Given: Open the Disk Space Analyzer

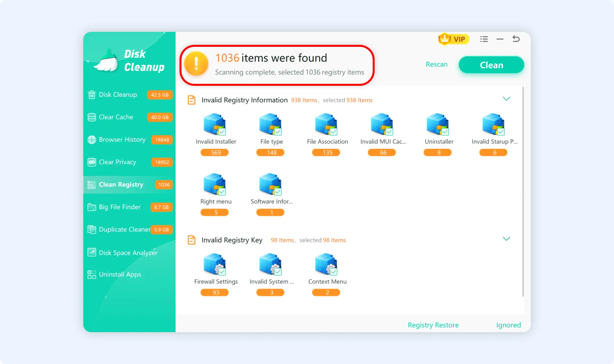Looking at the screenshot, I should coord(128,253).
